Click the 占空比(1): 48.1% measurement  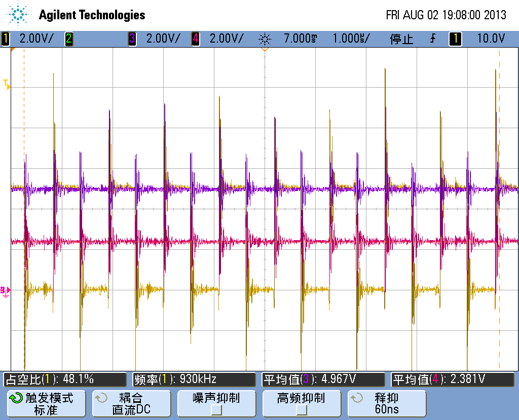(x=65, y=379)
